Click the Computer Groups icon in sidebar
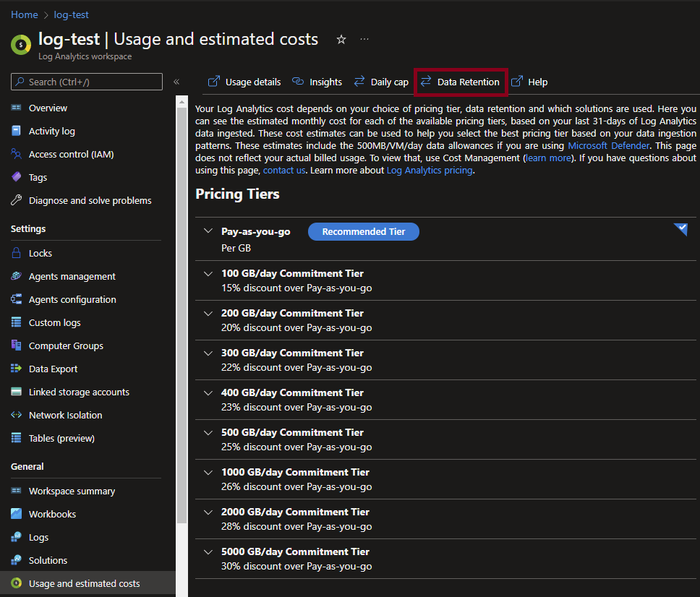 (16, 345)
